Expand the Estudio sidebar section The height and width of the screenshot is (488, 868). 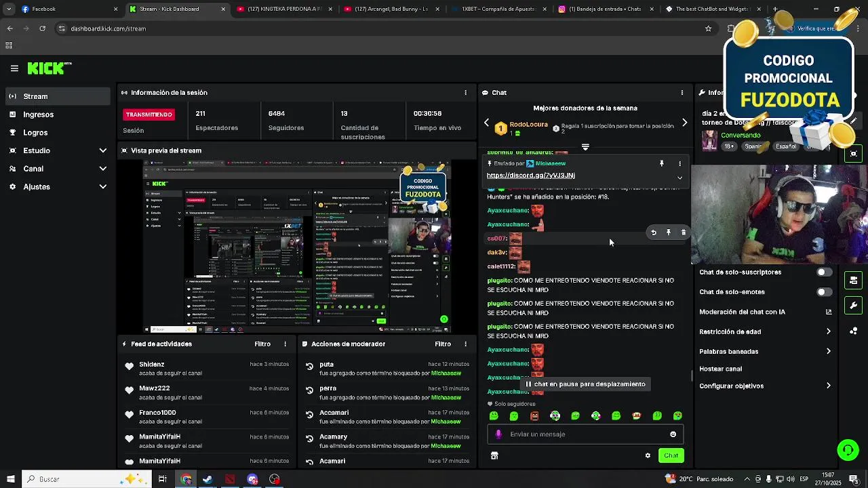click(102, 150)
